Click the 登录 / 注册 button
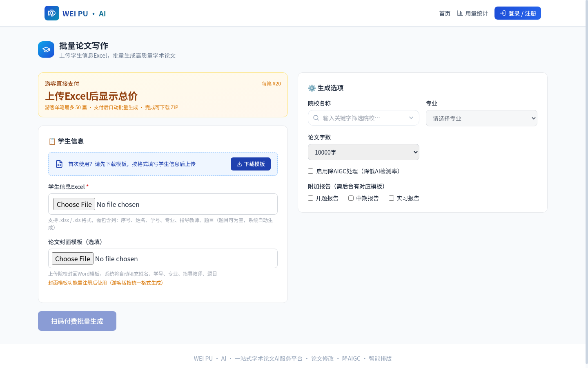 point(518,13)
